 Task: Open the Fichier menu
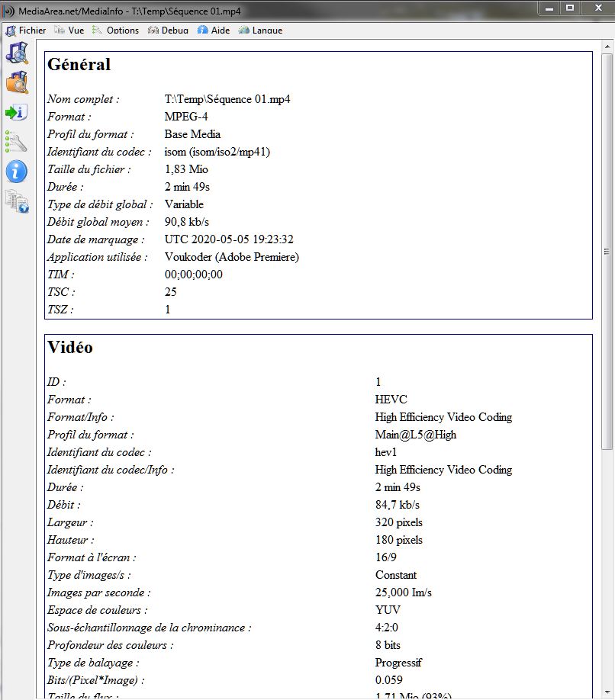26,31
